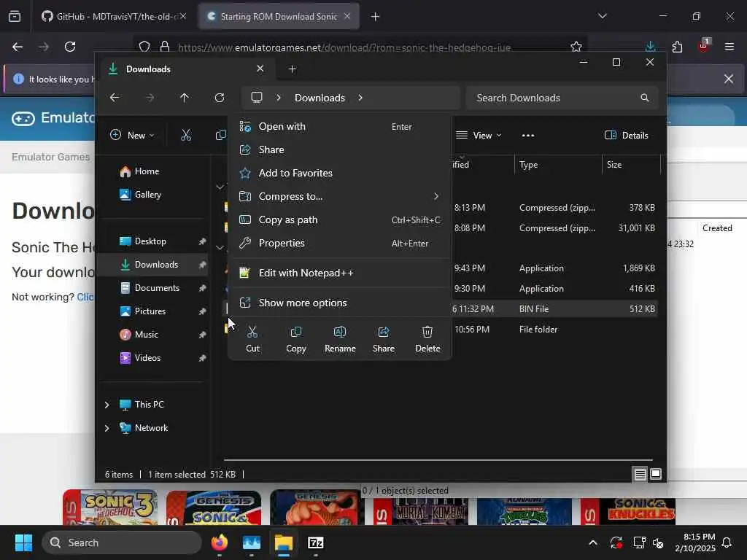Click the Cut scissors icon in Explorer toolbar
The height and width of the screenshot is (560, 747).
pos(186,136)
